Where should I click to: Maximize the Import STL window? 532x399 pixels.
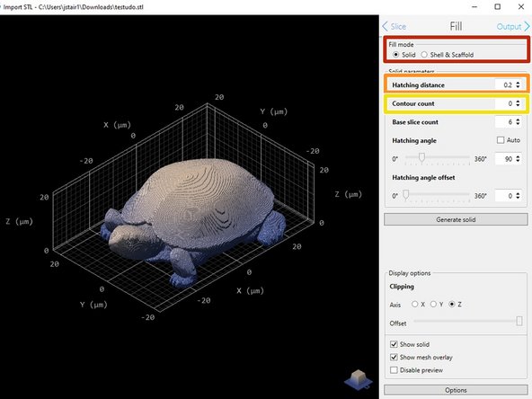pos(497,7)
